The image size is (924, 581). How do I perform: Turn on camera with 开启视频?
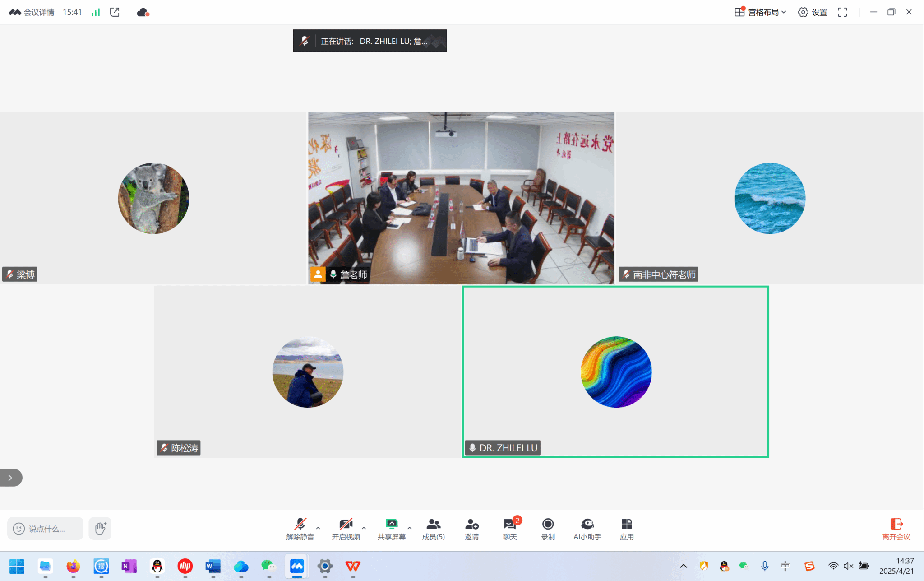346,528
